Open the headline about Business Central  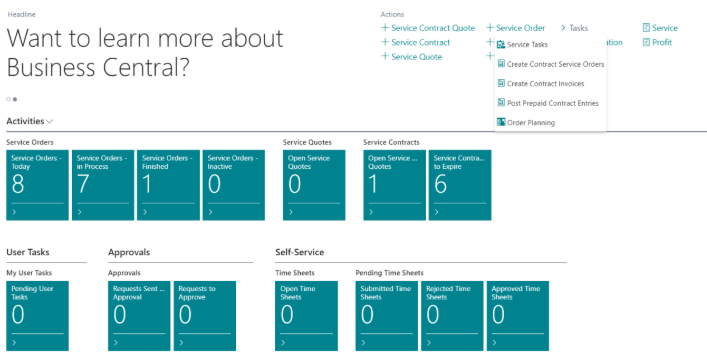[x=145, y=53]
